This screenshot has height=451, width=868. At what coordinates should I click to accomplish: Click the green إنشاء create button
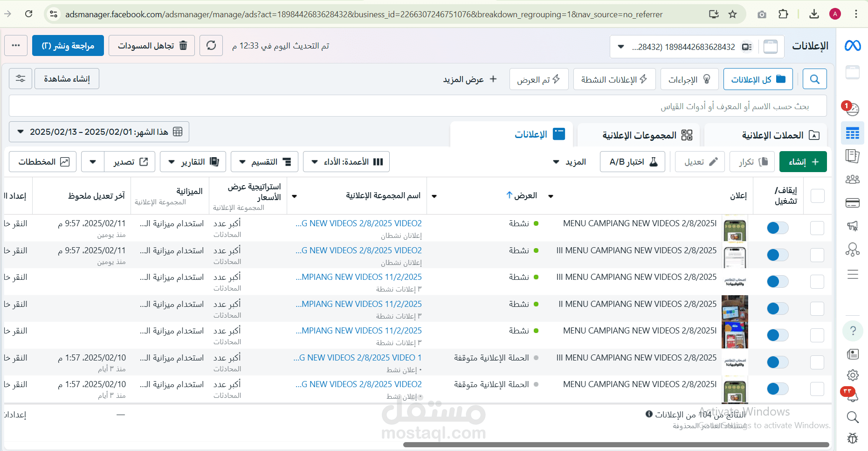[803, 162]
